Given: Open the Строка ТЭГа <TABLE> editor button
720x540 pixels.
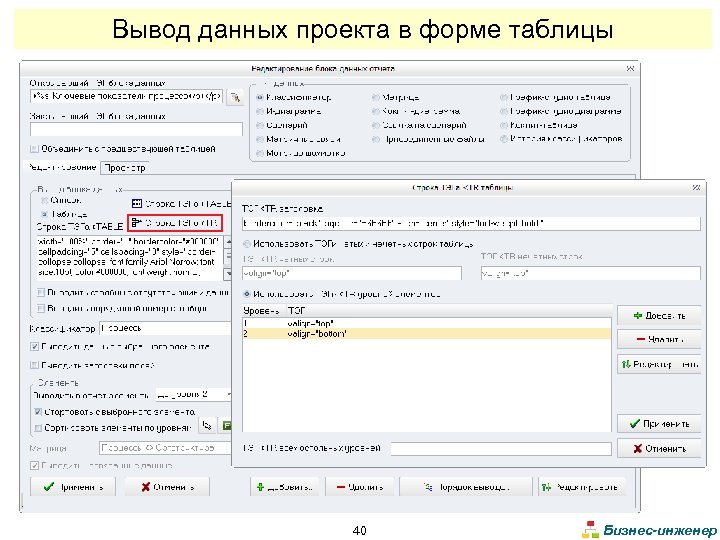Looking at the screenshot, I should point(181,203).
